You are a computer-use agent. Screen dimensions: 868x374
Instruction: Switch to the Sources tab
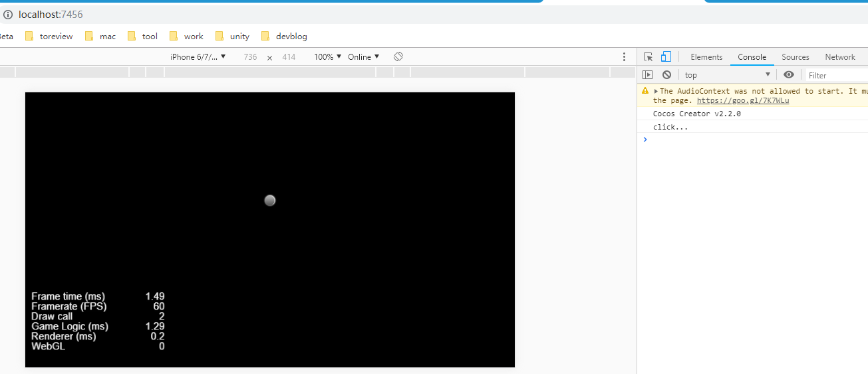(x=796, y=57)
